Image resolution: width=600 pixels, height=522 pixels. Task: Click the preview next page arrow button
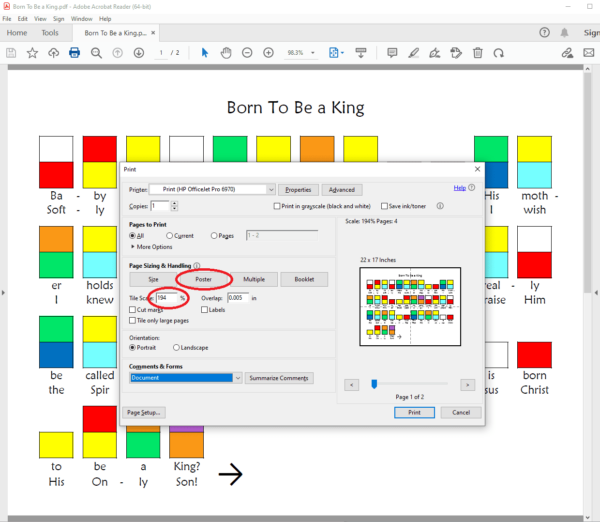(468, 385)
